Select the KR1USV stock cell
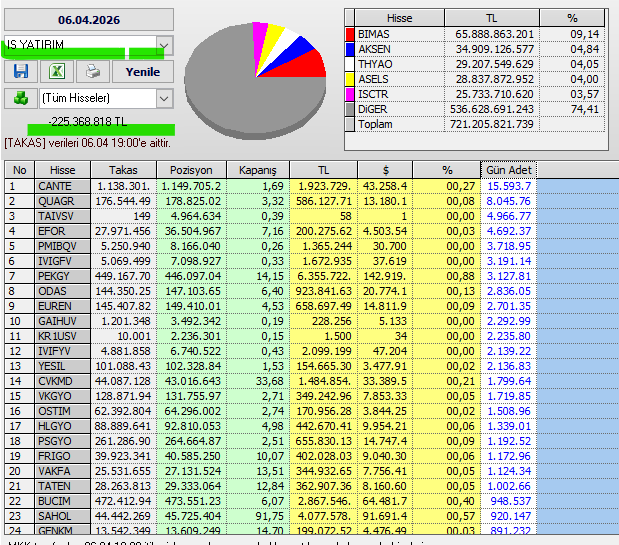Screen dimensions: 619x545 [x=62, y=336]
